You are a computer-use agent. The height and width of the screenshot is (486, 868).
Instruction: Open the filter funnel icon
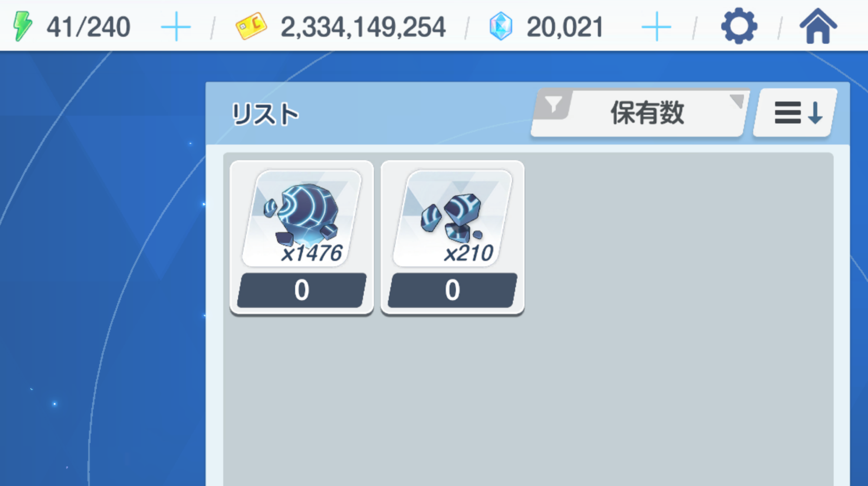(553, 105)
